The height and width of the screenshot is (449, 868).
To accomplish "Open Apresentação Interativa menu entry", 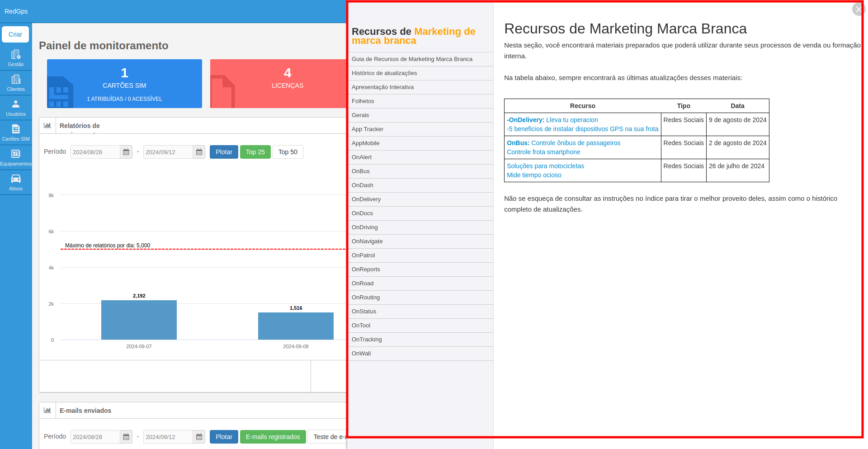I will pos(420,87).
